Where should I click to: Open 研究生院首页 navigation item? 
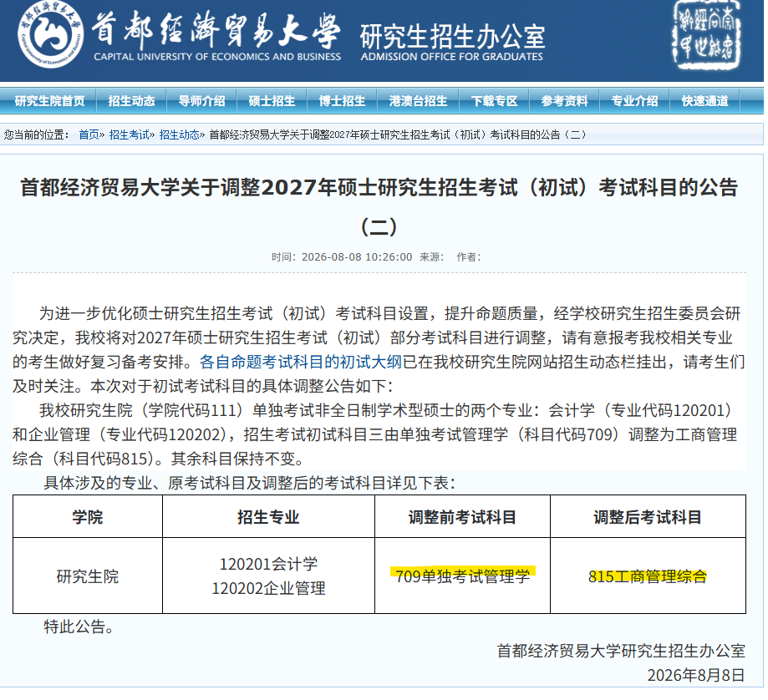(49, 101)
